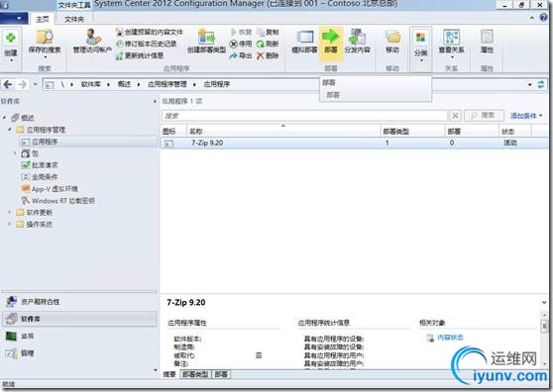Image resolution: width=553 pixels, height=392 pixels.
Task: Collapse the Overview (概述) tree node
Action: pos(4,117)
